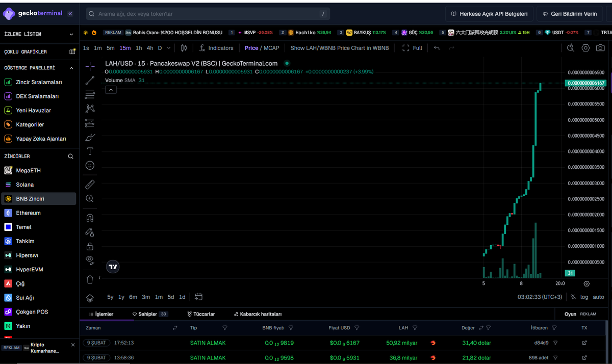This screenshot has width=612, height=364.
Task: Switch chart to Full screen
Action: click(x=412, y=48)
